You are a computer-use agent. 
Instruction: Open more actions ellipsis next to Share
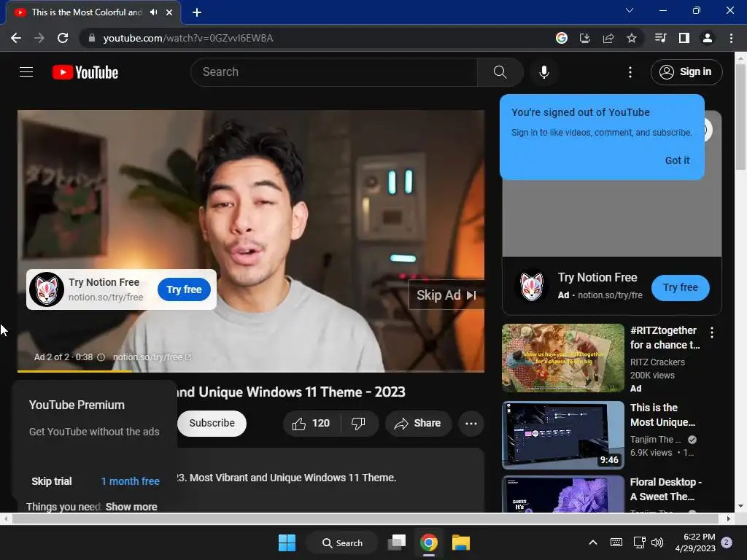click(471, 424)
